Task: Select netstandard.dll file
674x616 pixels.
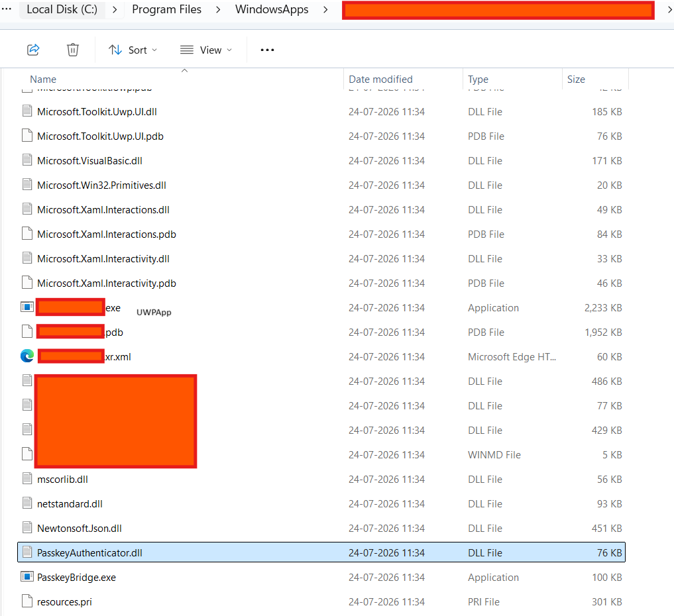Action: [321, 504]
